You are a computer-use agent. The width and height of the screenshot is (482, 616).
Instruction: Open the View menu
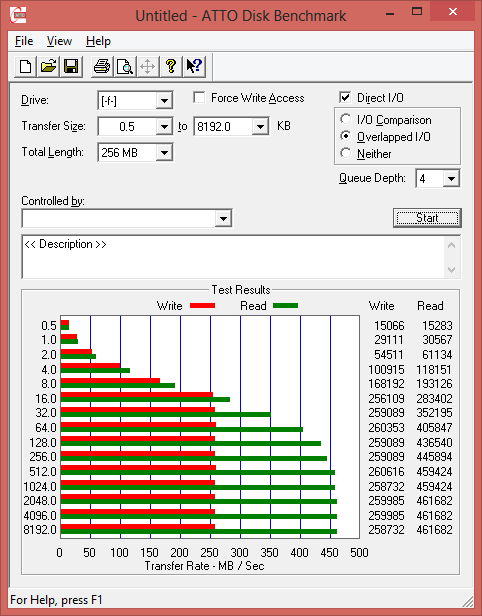click(59, 41)
